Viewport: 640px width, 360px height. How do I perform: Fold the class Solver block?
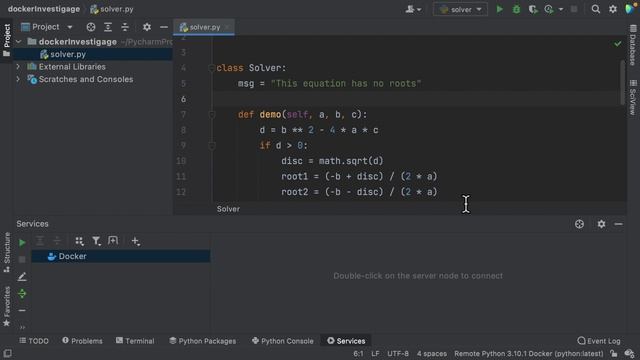(211, 68)
